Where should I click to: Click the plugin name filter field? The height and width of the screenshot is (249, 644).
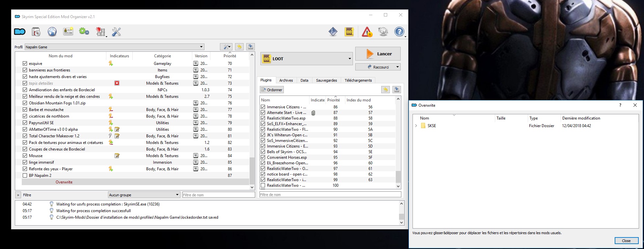point(330,195)
